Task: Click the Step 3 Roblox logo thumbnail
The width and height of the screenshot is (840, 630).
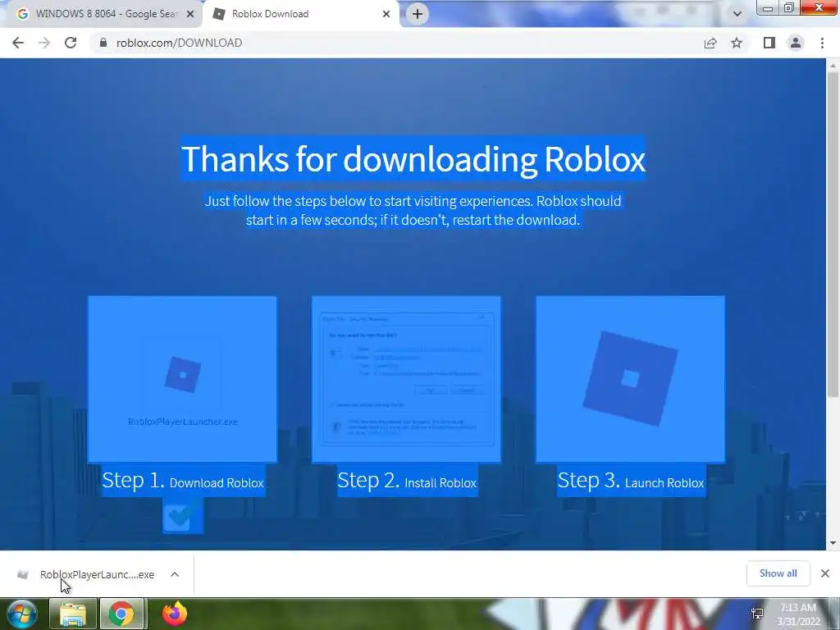Action: click(x=631, y=379)
